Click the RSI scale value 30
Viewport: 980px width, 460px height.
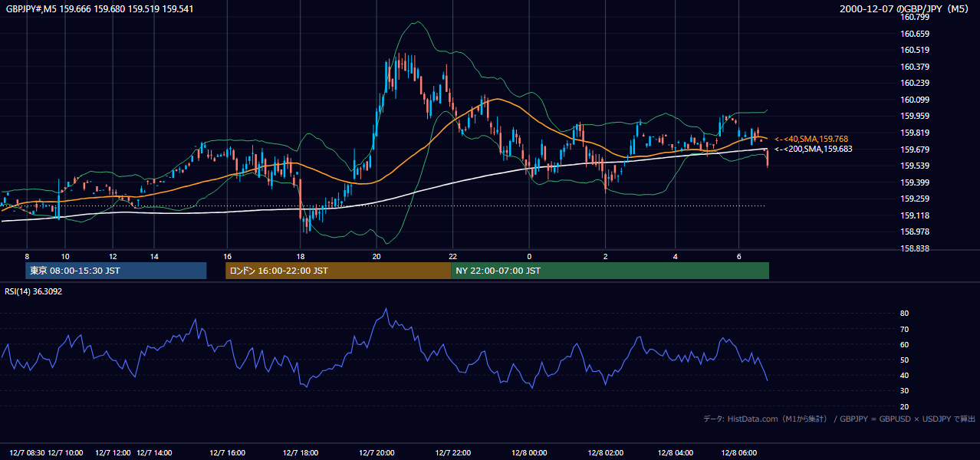(905, 391)
